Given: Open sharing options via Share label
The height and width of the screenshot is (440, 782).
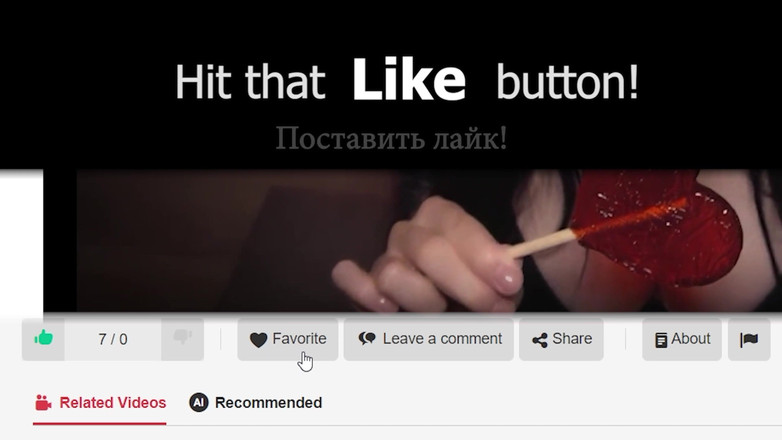Looking at the screenshot, I should click(x=572, y=339).
